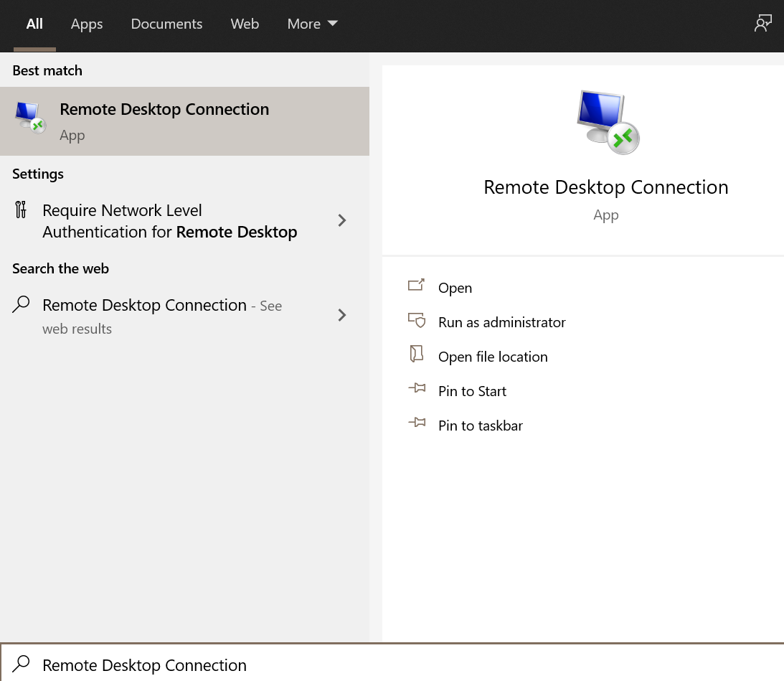Select the Run as administrator shield icon

click(417, 320)
